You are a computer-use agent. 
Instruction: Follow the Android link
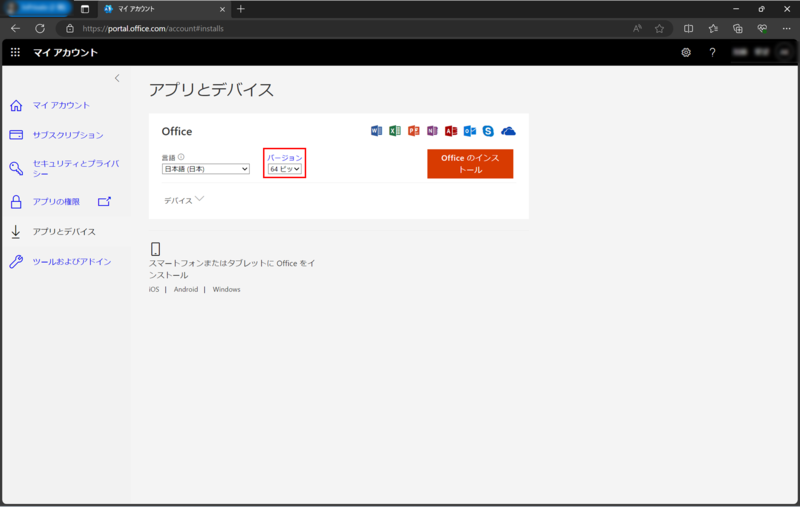tap(186, 289)
